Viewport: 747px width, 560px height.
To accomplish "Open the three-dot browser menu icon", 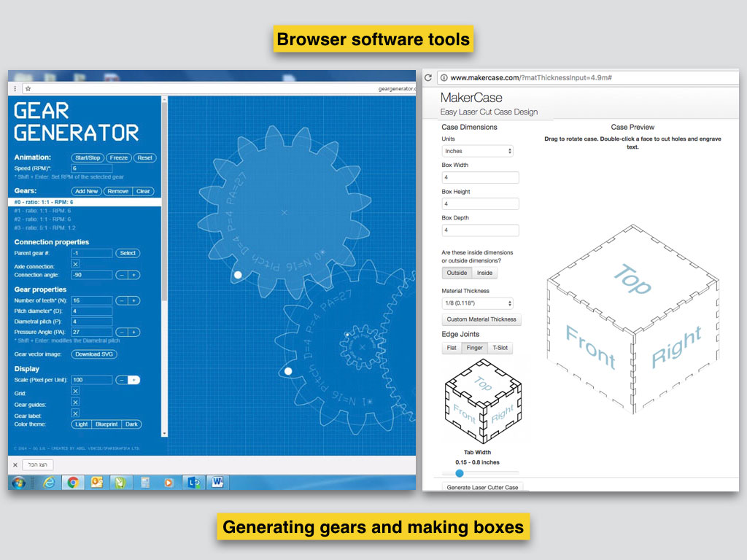I will click(x=15, y=88).
